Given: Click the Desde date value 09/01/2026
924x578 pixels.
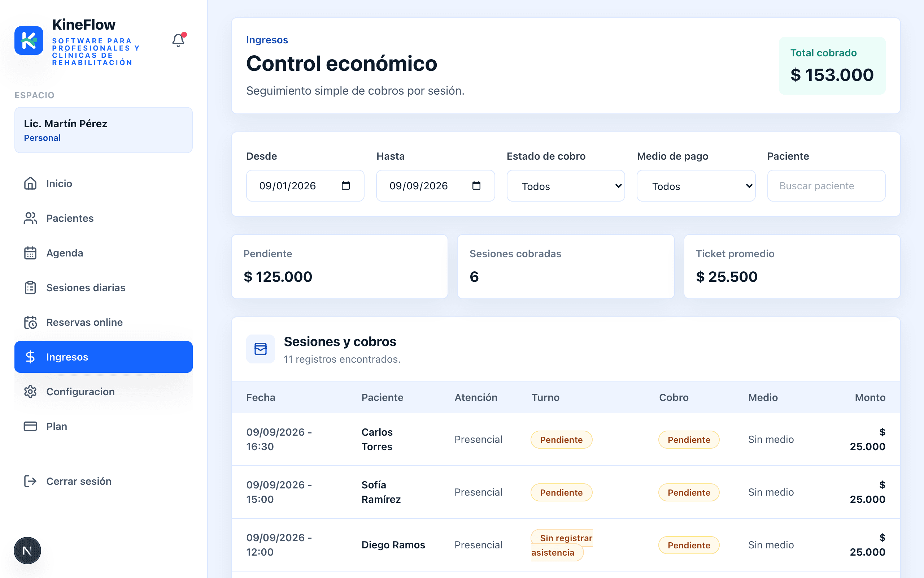Looking at the screenshot, I should point(288,186).
